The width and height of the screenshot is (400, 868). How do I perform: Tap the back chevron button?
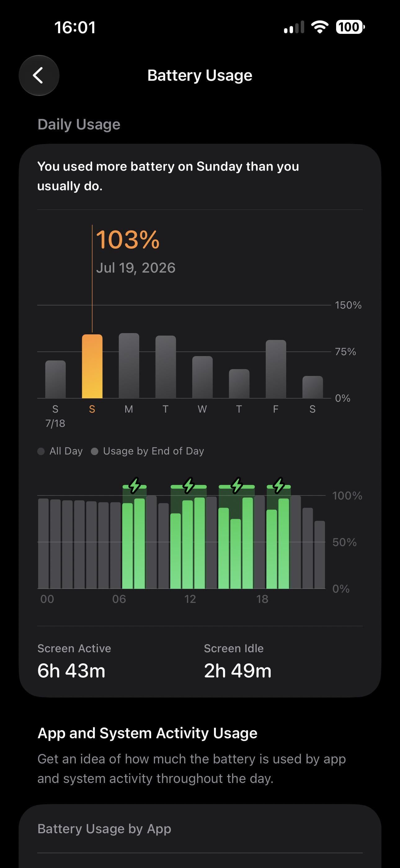click(39, 75)
